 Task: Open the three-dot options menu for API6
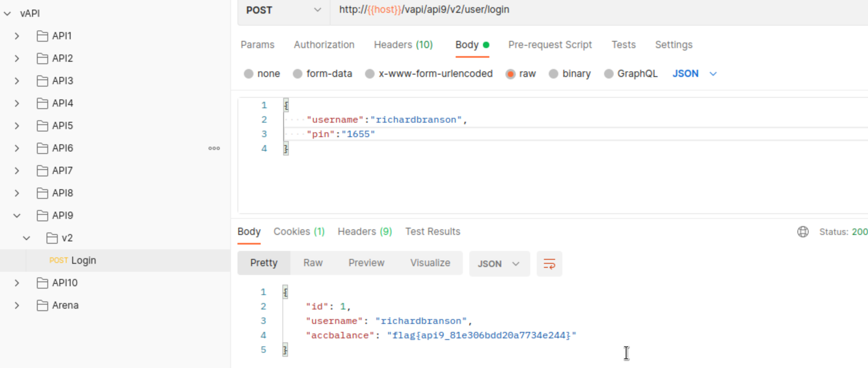(214, 148)
